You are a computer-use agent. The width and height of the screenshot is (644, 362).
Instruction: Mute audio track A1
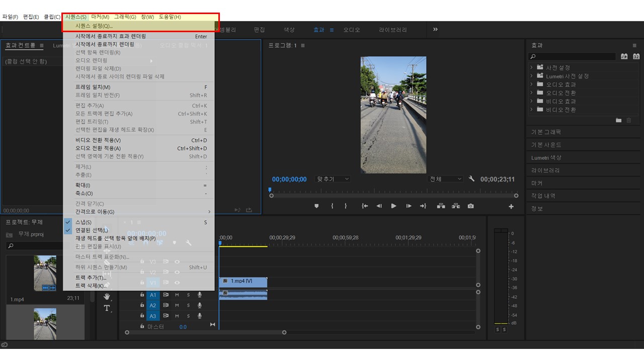pos(177,295)
